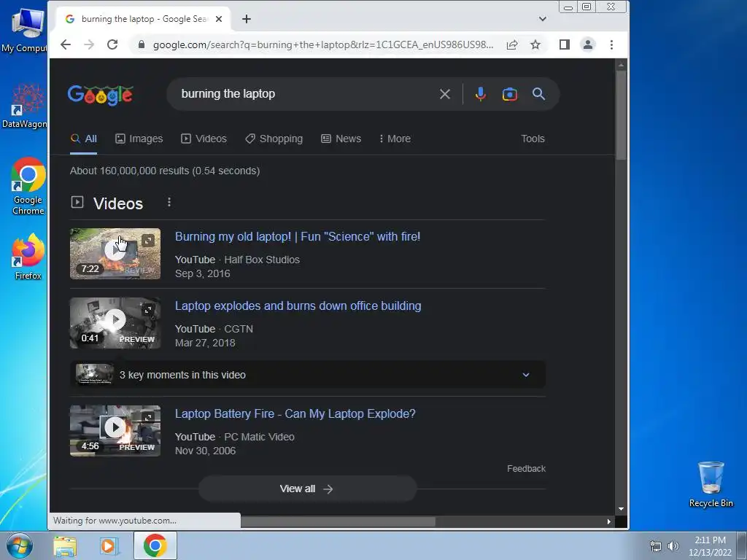This screenshot has width=747, height=560.
Task: Select DataWagon desktop shortcut
Action: 26,106
